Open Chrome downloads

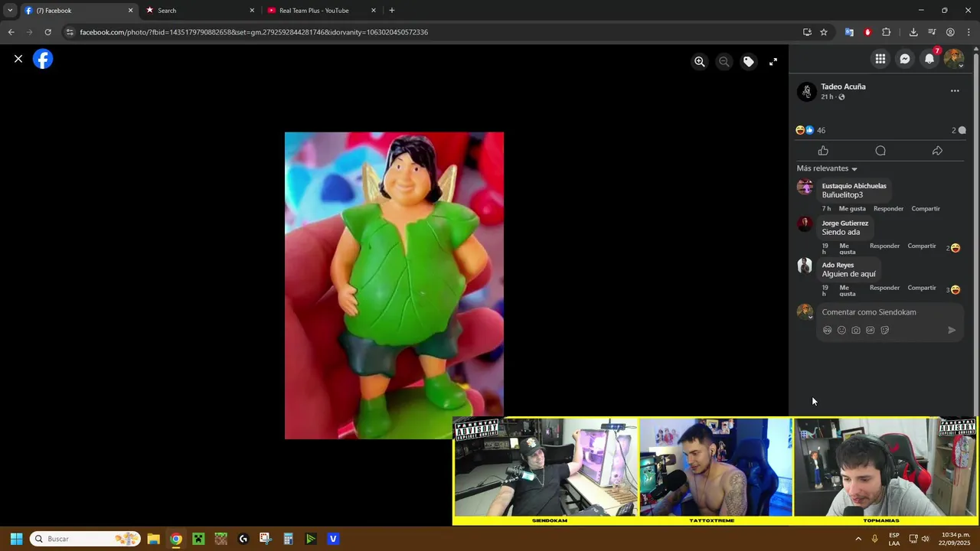913,32
